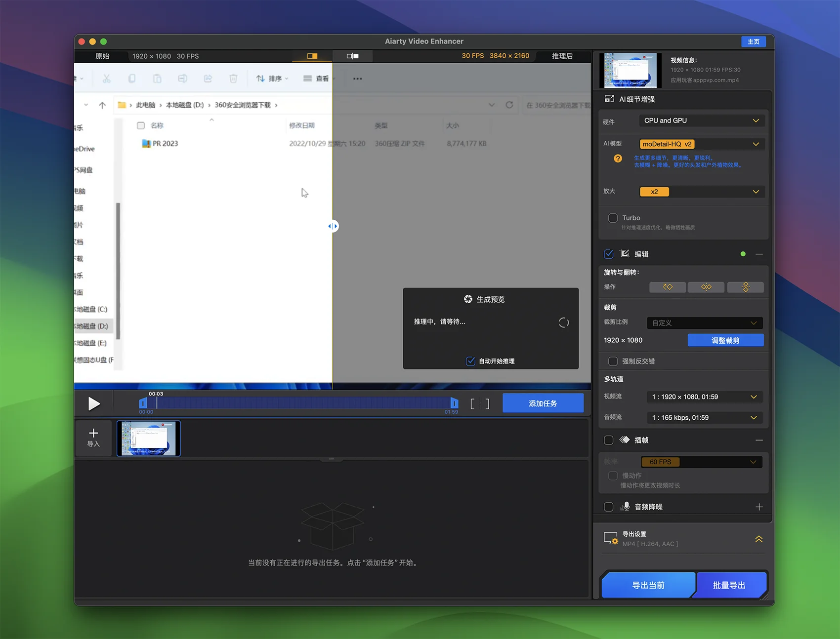Click the panel resize handle below thumbnails
The width and height of the screenshot is (840, 639).
pos(332,459)
